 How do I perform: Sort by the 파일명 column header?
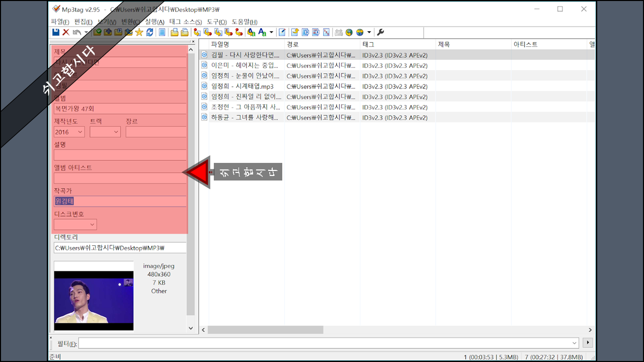tap(247, 44)
